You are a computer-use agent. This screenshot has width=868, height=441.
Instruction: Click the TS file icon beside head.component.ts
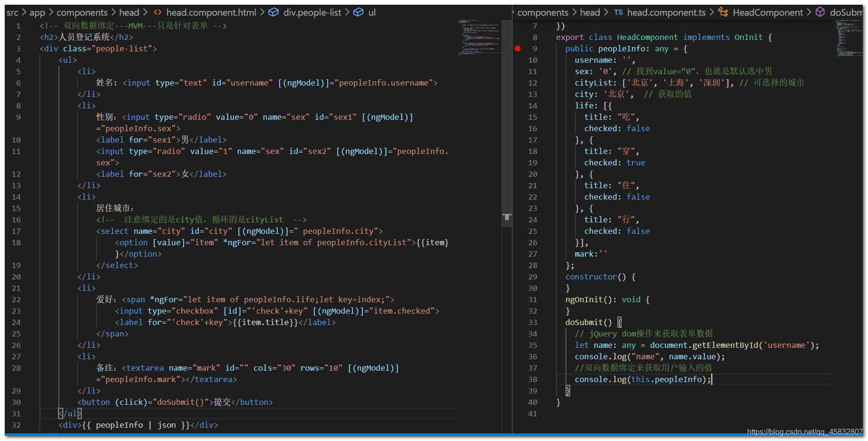(x=618, y=12)
